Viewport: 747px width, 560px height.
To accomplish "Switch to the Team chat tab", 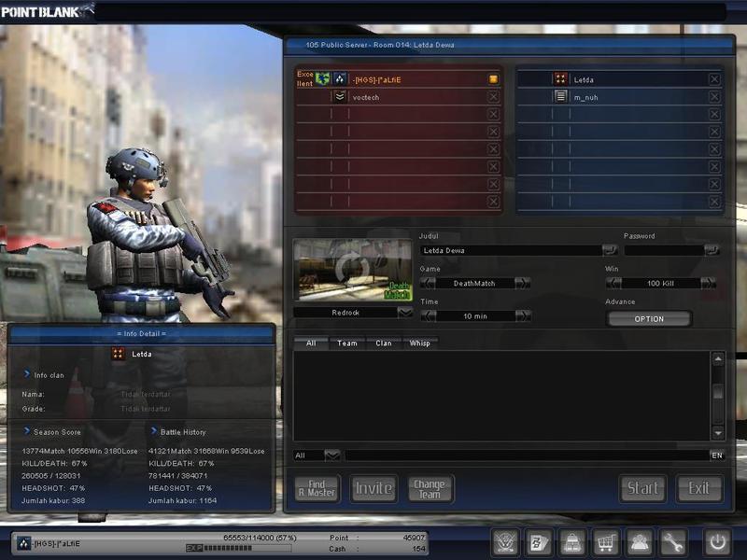I will 346,343.
